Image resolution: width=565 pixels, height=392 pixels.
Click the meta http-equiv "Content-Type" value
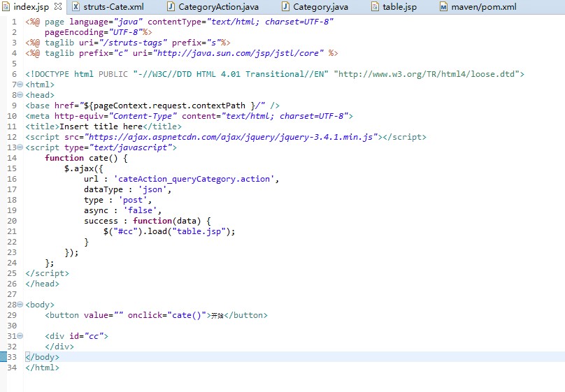click(143, 116)
